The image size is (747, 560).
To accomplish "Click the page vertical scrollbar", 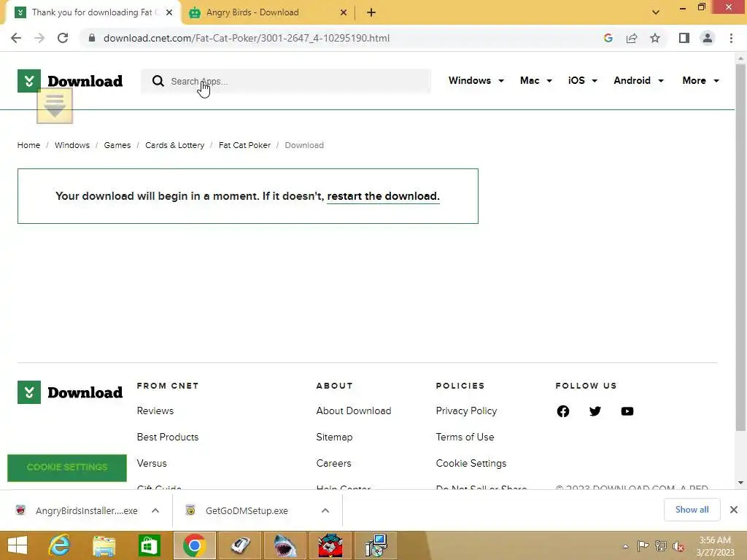I will coord(740,248).
